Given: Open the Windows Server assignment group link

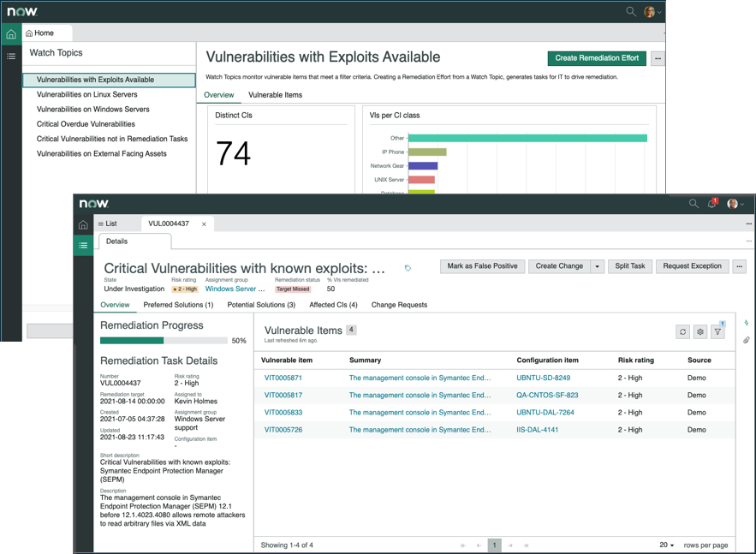Looking at the screenshot, I should coord(235,289).
